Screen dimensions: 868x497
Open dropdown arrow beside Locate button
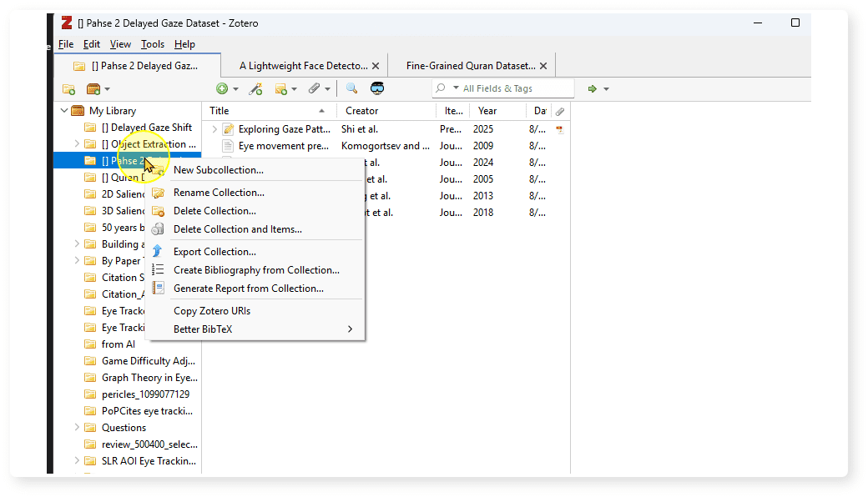(606, 89)
